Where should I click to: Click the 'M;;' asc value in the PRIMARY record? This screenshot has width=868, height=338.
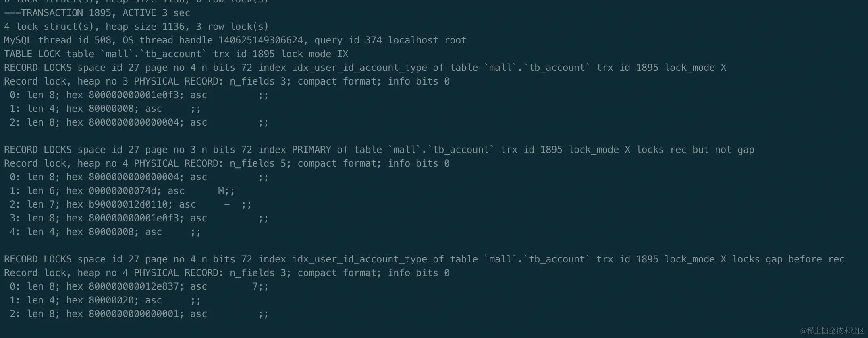(x=226, y=191)
